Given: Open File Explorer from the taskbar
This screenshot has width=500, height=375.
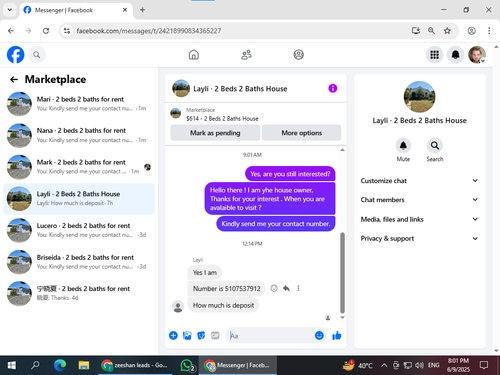Looking at the screenshot, I should pyautogui.click(x=84, y=365).
